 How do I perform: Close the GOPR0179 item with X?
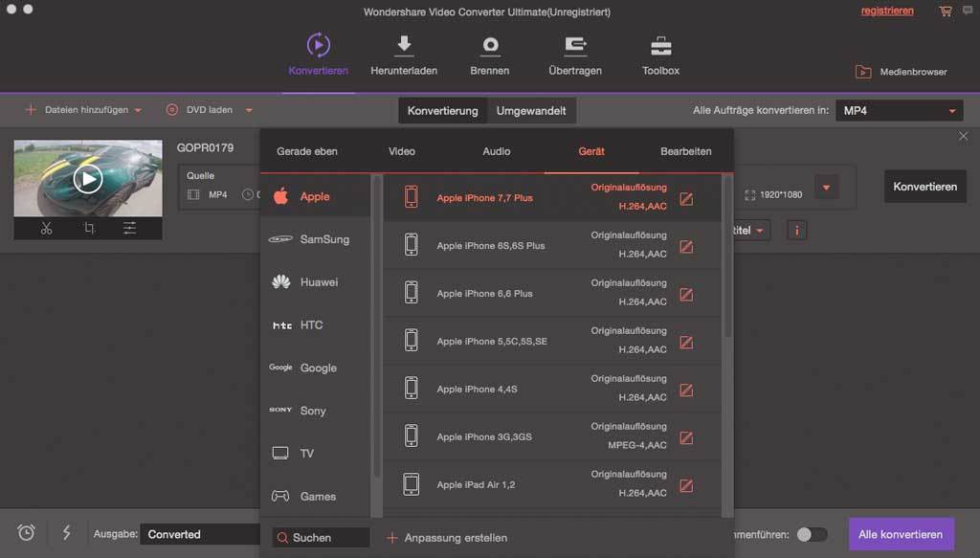click(x=963, y=136)
